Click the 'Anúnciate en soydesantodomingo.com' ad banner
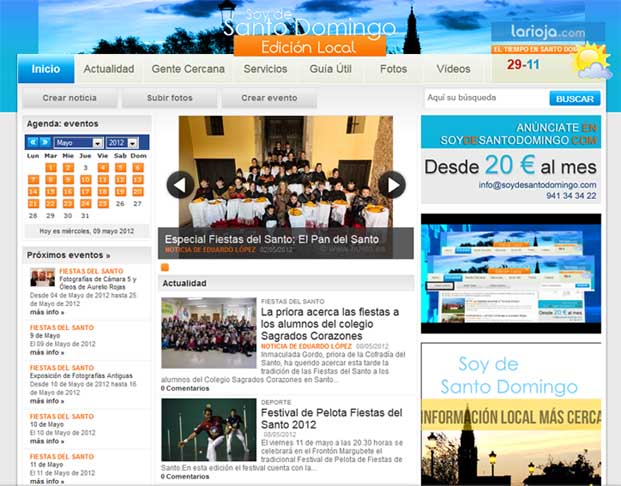Screen dimensions: 621x486 [x=511, y=159]
